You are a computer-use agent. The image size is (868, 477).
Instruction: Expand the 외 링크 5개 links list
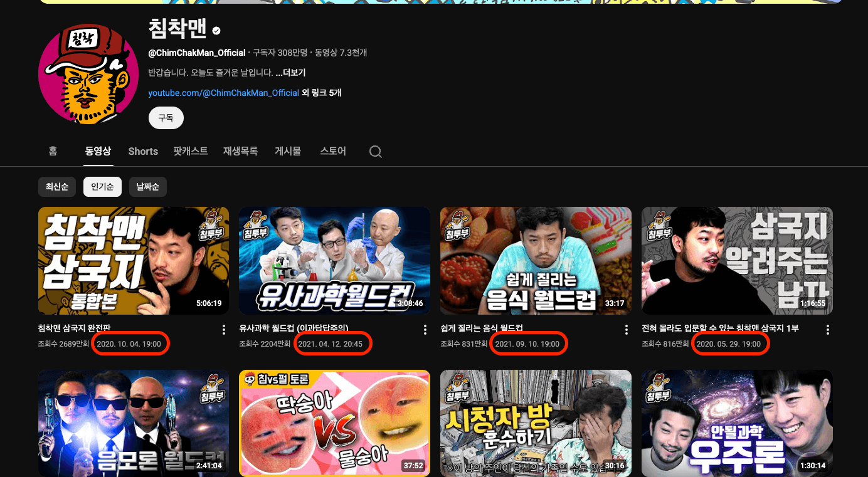pos(322,93)
